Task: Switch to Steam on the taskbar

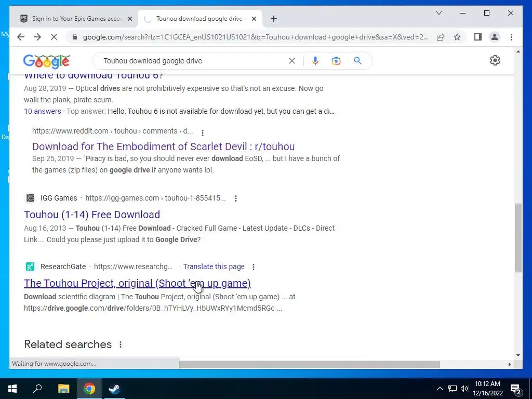Action: pos(114,389)
